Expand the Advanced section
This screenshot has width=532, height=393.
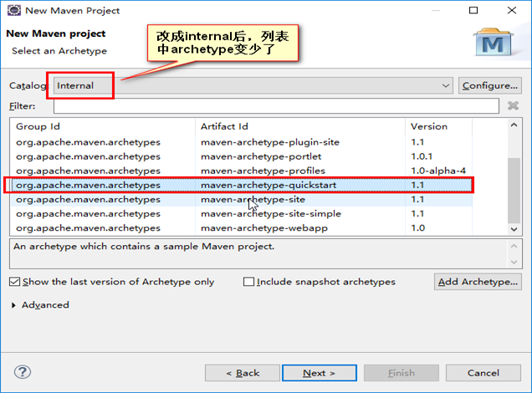(13, 305)
